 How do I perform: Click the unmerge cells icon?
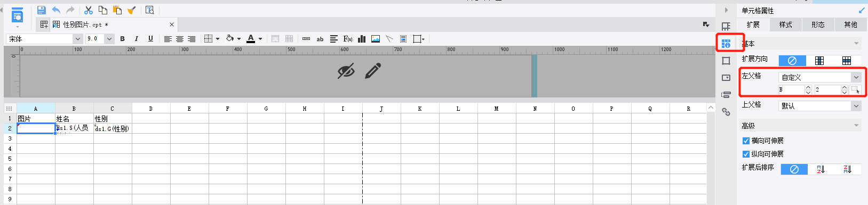pyautogui.click(x=289, y=39)
